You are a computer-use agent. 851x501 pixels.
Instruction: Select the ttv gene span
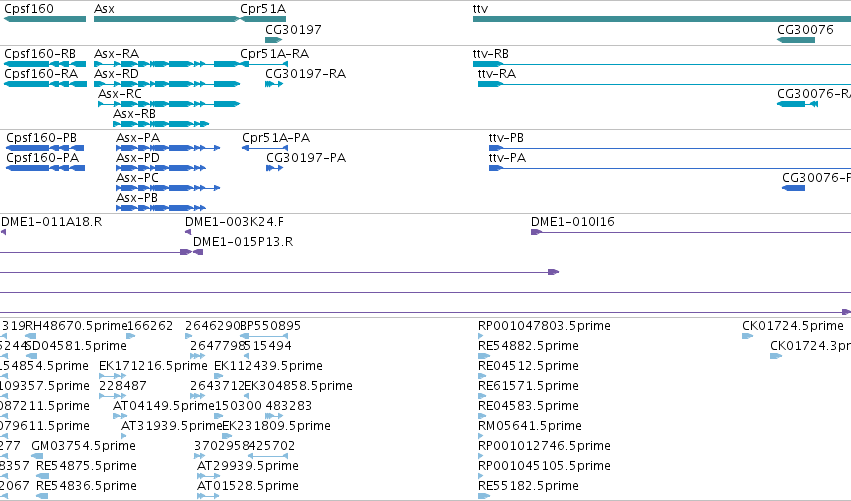click(x=662, y=19)
